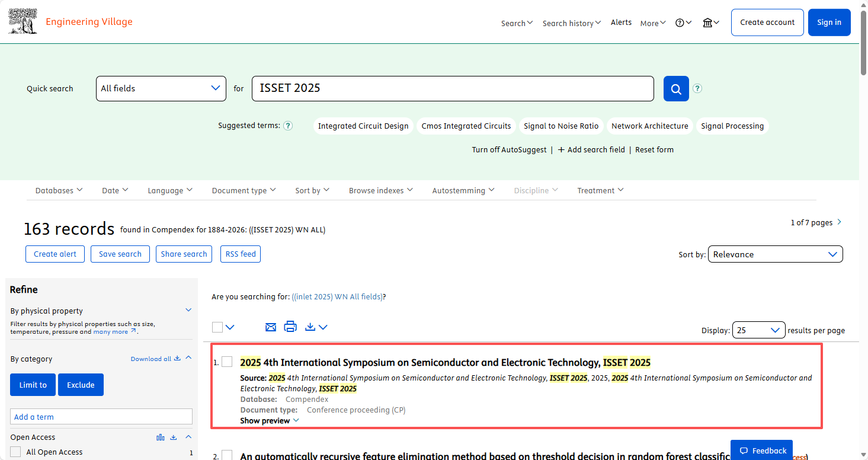The width and height of the screenshot is (868, 460).
Task: Enable the All Open Access filter
Action: click(16, 452)
